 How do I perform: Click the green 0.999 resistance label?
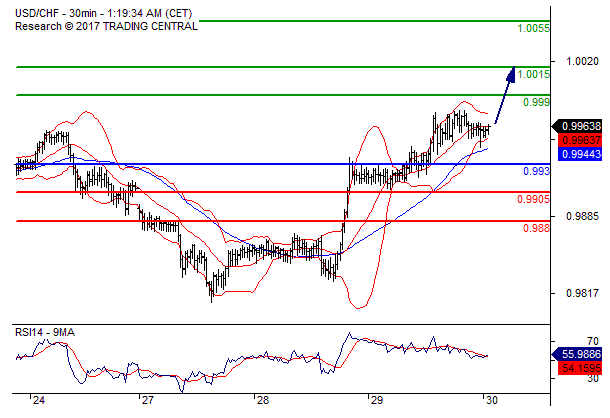pos(536,102)
